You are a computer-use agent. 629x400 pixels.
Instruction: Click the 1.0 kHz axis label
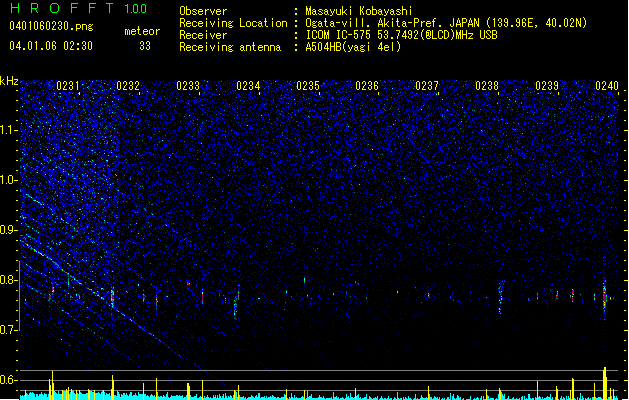click(x=9, y=180)
